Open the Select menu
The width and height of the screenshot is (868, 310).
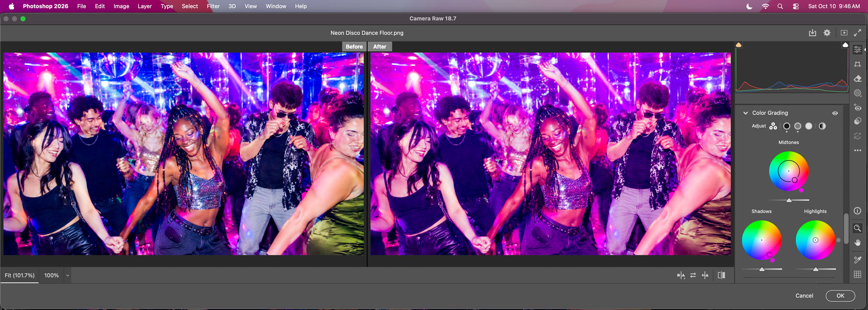pos(190,6)
